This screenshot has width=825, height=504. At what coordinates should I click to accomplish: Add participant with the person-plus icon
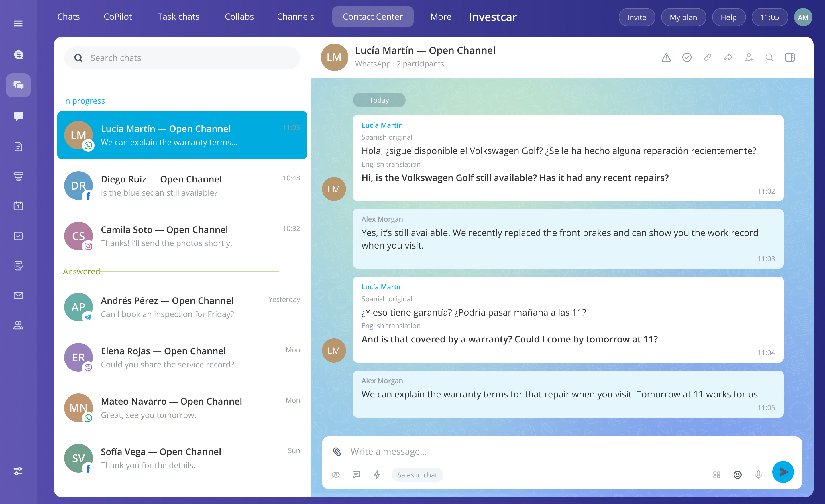(x=749, y=58)
